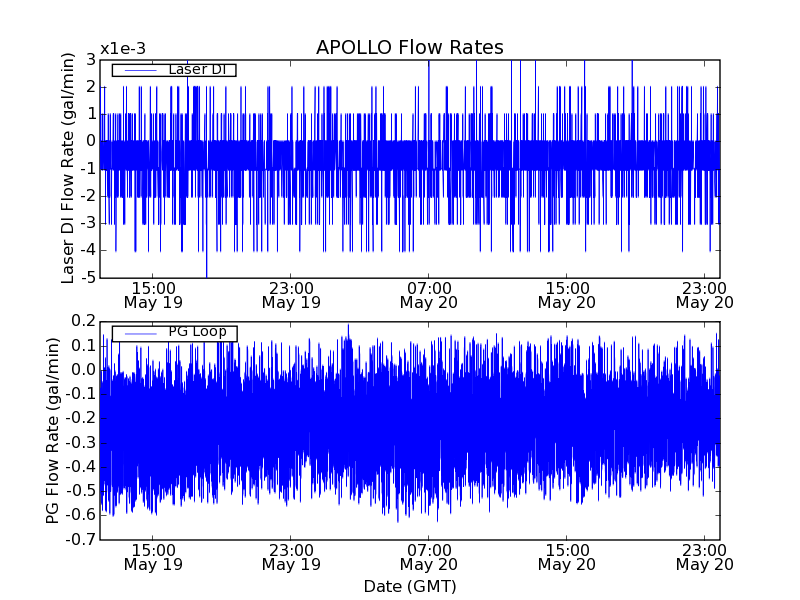Click the -0.7 y-axis tick on bottom plot
Screen dimensions: 800x600
80,540
